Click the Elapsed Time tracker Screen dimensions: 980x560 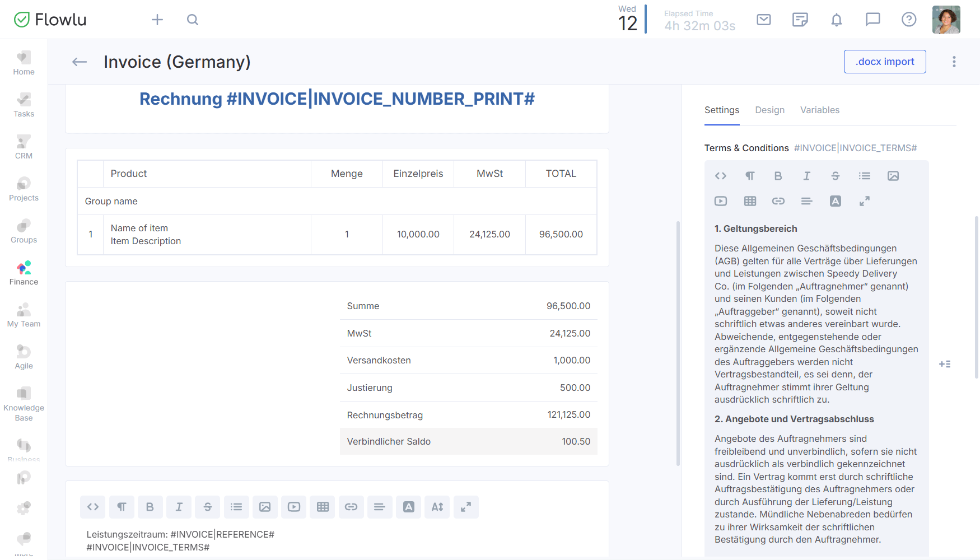699,20
